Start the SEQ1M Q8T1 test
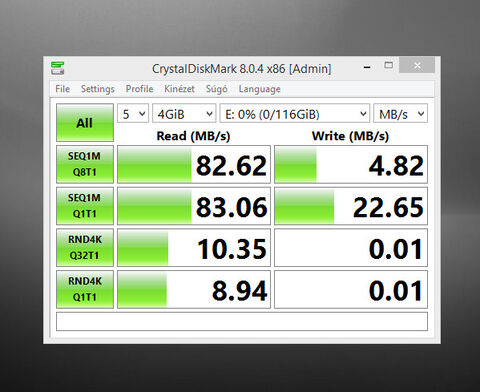This screenshot has height=392, width=480. click(x=85, y=164)
